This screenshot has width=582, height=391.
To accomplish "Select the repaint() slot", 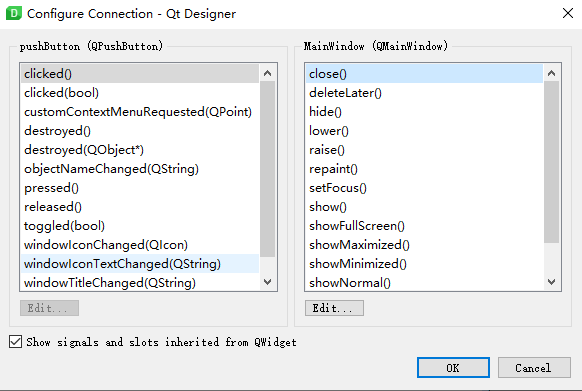I will (x=424, y=169).
